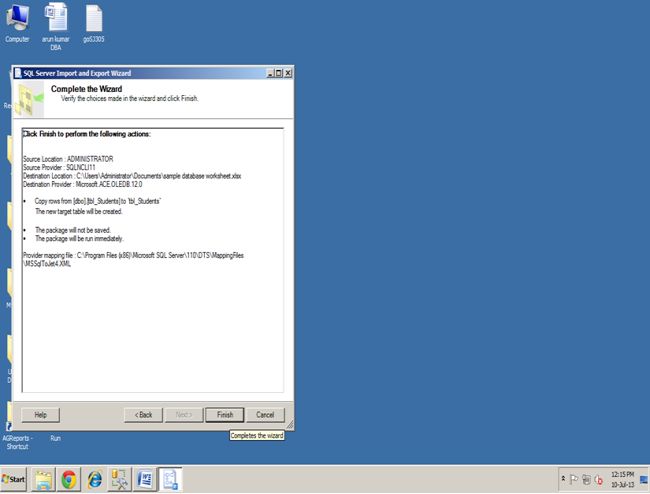Click the clock showing 12:15 PM
The width and height of the screenshot is (650, 494).
(x=622, y=479)
